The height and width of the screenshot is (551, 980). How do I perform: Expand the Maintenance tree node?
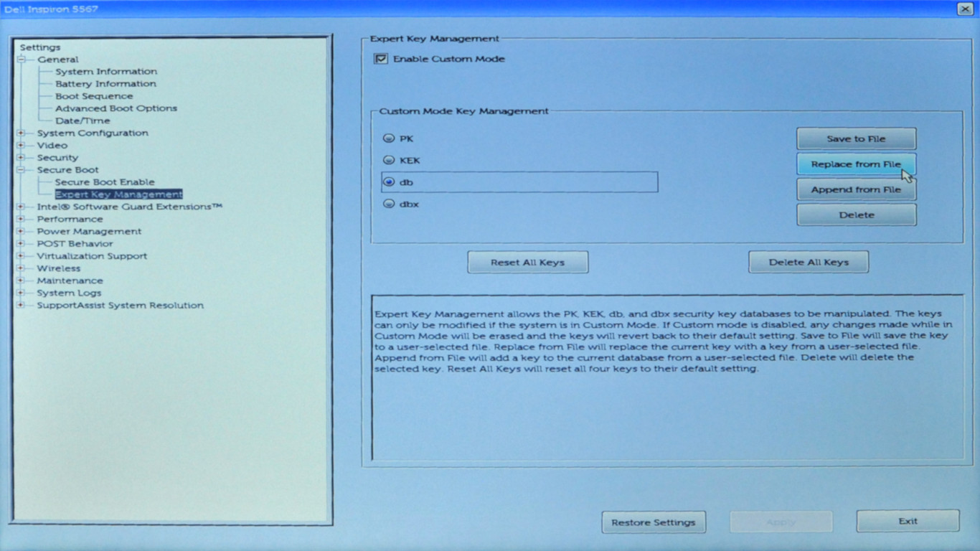point(21,281)
